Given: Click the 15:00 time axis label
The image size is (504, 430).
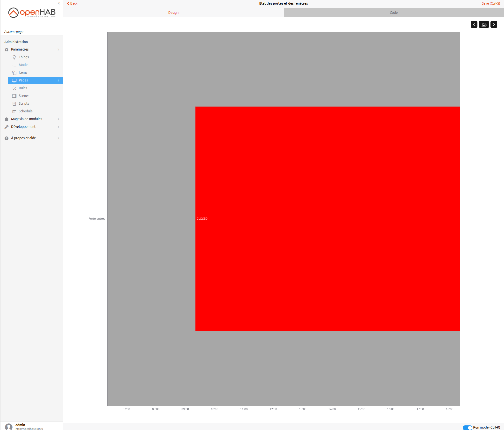Looking at the screenshot, I should click(361, 409).
